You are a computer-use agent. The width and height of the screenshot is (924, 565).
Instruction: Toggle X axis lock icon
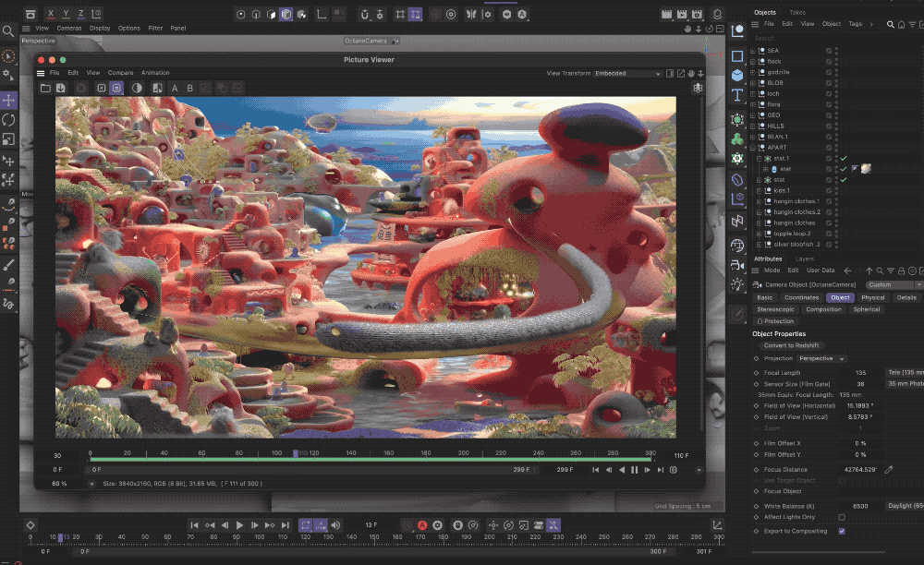pyautogui.click(x=50, y=14)
